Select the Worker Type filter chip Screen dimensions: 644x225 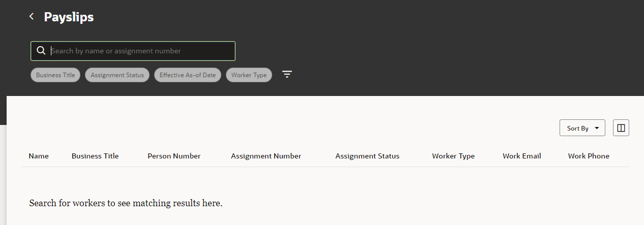tap(249, 75)
